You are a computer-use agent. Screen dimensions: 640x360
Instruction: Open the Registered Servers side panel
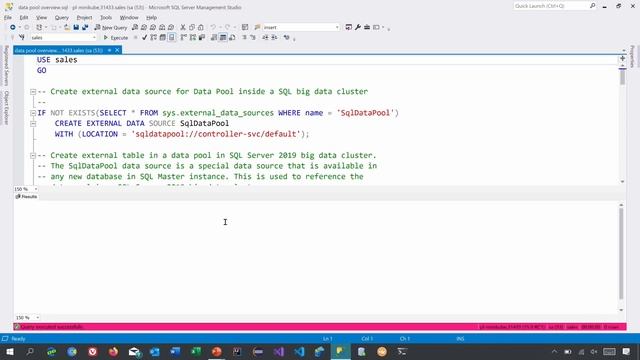6,65
